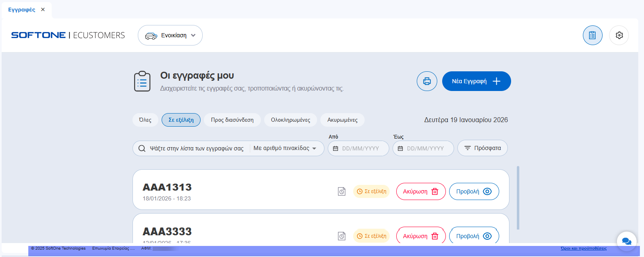The height and width of the screenshot is (257, 644).
Task: Click the clipboard registrations icon in header
Action: 592,35
